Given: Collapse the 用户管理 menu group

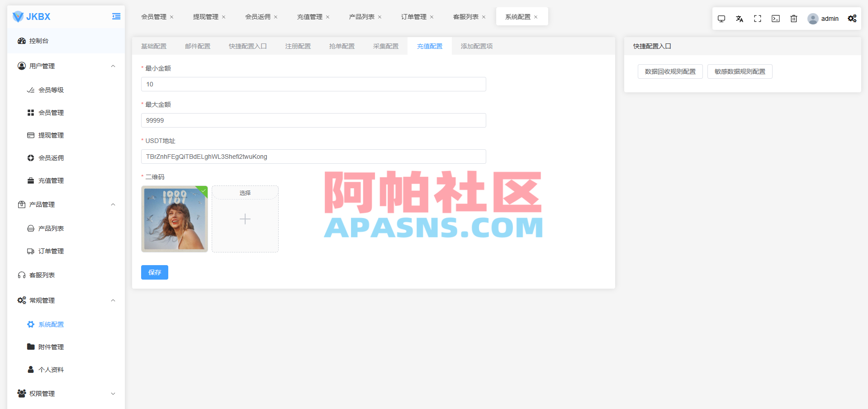Looking at the screenshot, I should coord(66,66).
